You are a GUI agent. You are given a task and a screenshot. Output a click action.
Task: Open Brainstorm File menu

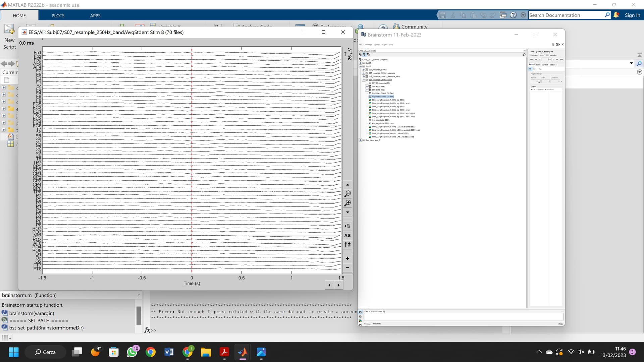point(360,45)
